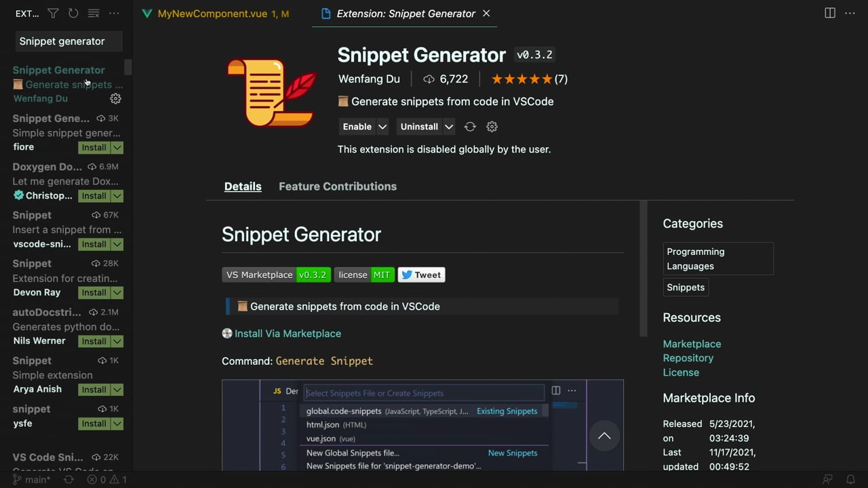Click the Tweet badge button

(421, 274)
